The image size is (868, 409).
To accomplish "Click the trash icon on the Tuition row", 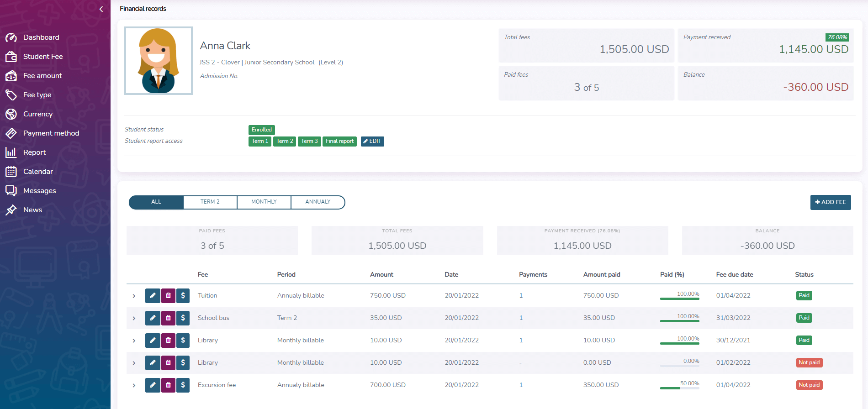I will click(x=168, y=296).
